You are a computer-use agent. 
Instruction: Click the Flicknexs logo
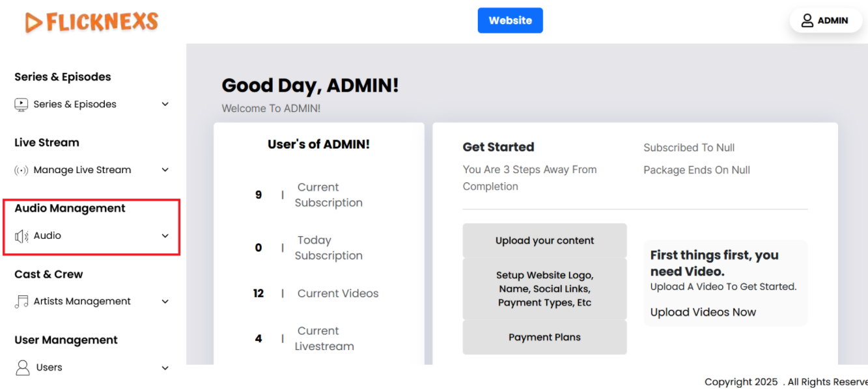pyautogui.click(x=92, y=22)
